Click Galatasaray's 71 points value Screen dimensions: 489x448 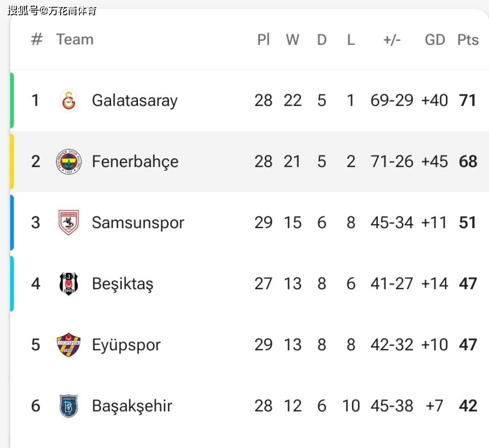click(468, 100)
